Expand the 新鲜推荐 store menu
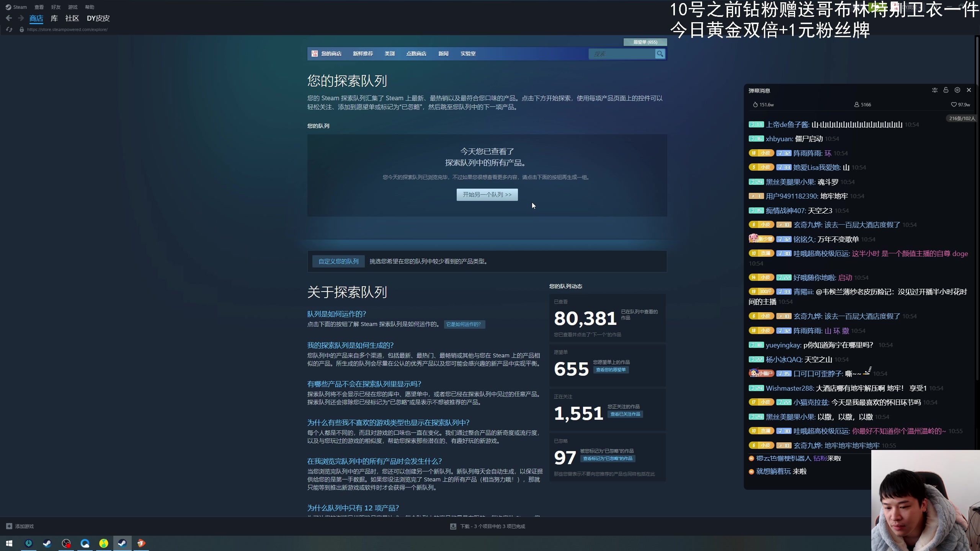 (x=363, y=54)
